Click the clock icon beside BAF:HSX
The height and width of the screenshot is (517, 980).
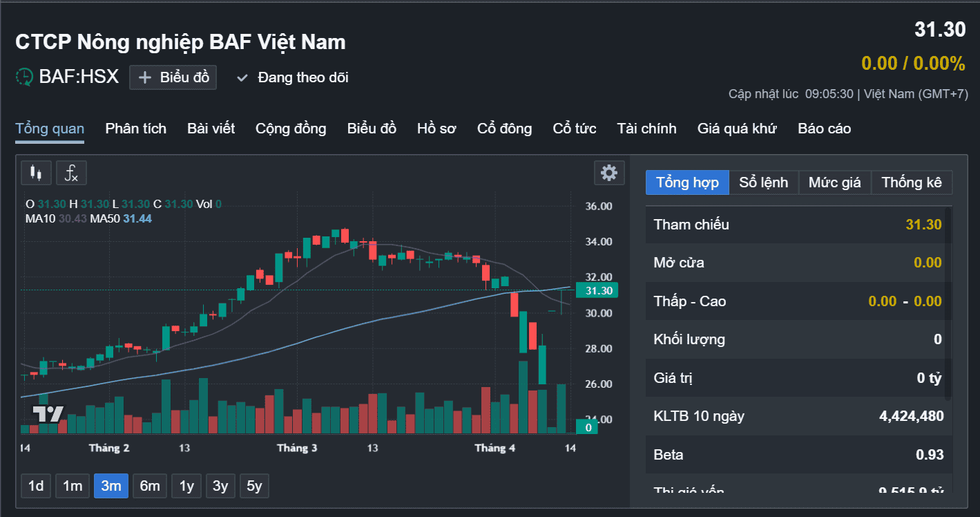[24, 77]
